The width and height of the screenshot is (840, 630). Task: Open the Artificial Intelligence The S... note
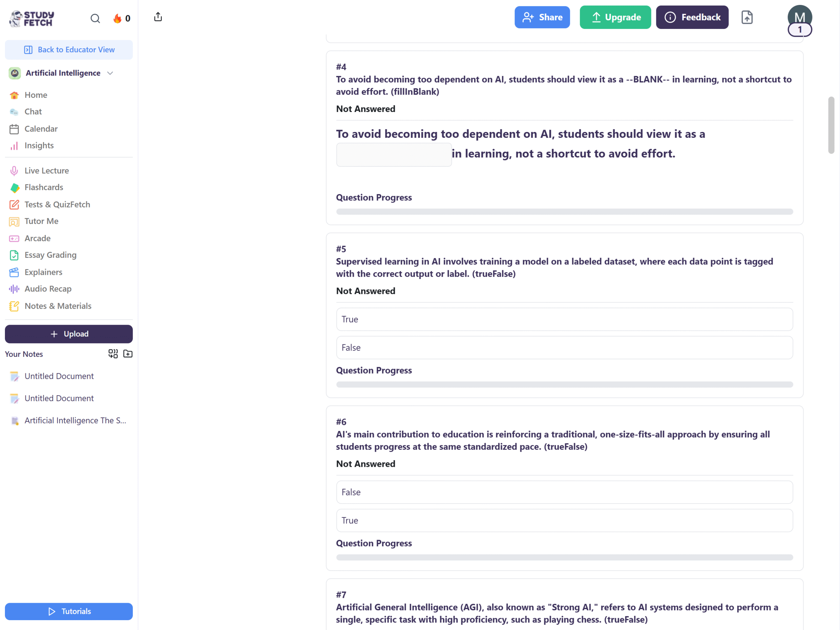75,420
